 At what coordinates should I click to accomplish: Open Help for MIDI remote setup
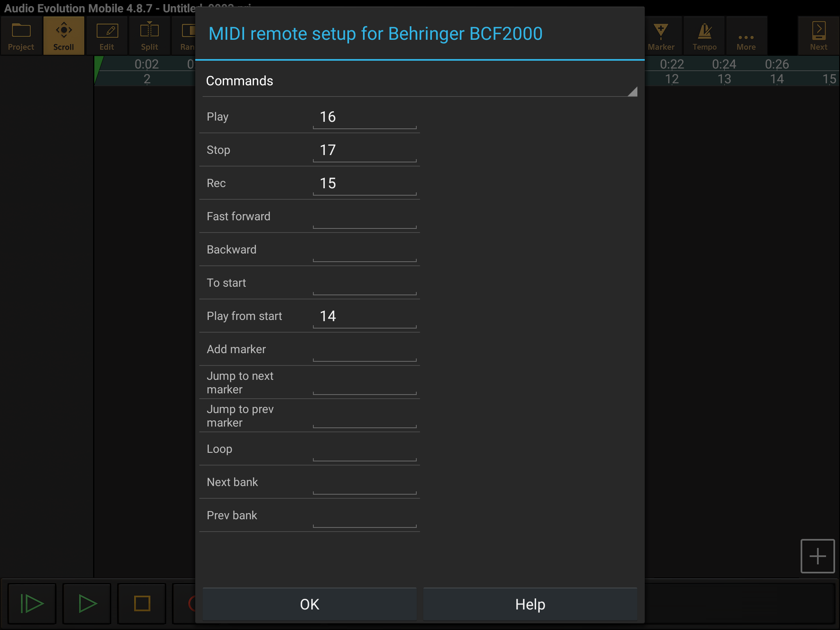(530, 604)
